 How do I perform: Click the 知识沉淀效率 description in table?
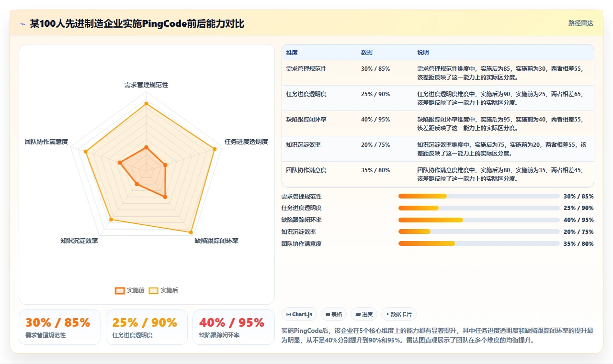point(502,149)
